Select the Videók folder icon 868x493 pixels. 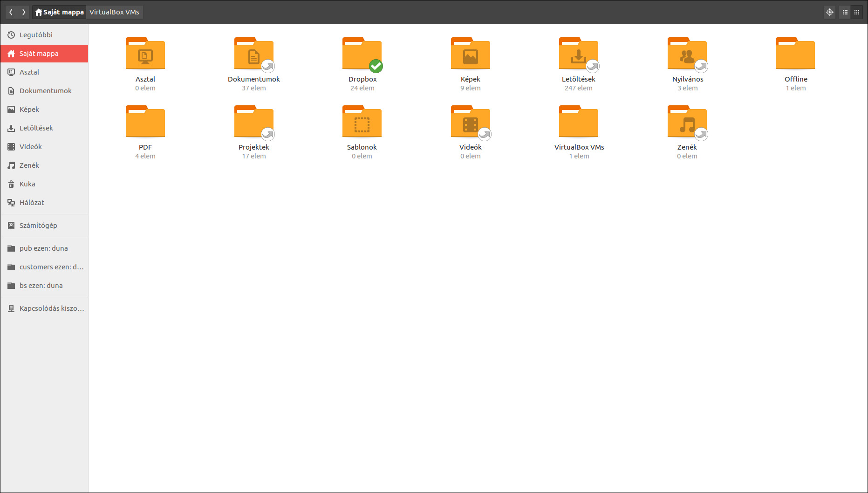471,122
